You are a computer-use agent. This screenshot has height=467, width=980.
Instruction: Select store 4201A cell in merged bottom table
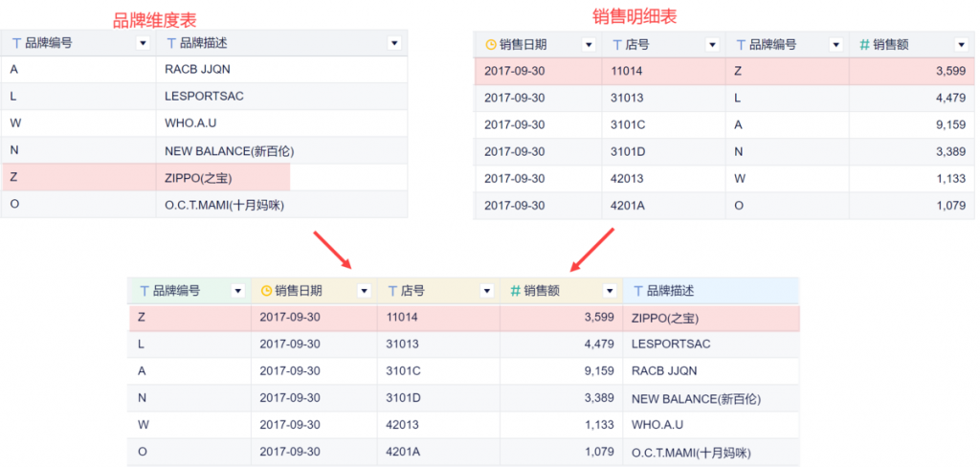click(405, 452)
